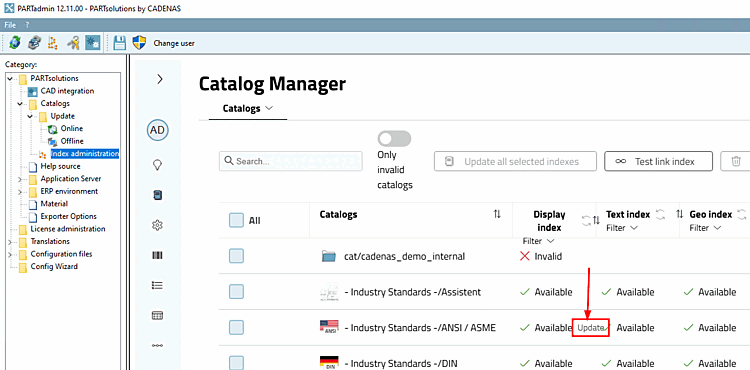Select Online under Update
Image resolution: width=750 pixels, height=370 pixels.
click(x=72, y=128)
